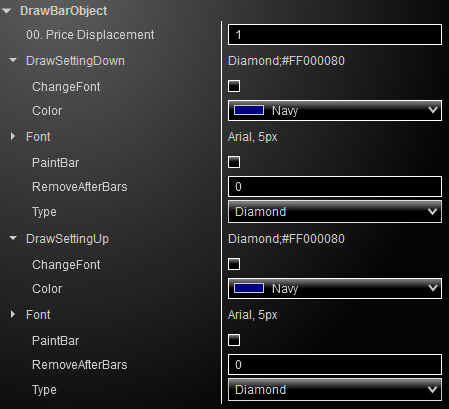Open the DrawSettingDown Type Diamond dropdown

[335, 212]
